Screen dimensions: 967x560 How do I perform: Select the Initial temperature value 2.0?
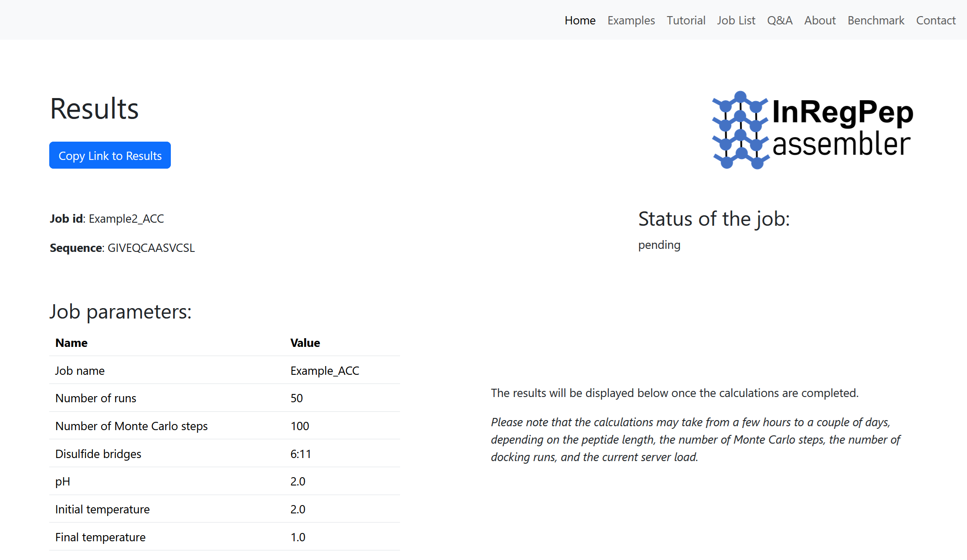tap(298, 509)
